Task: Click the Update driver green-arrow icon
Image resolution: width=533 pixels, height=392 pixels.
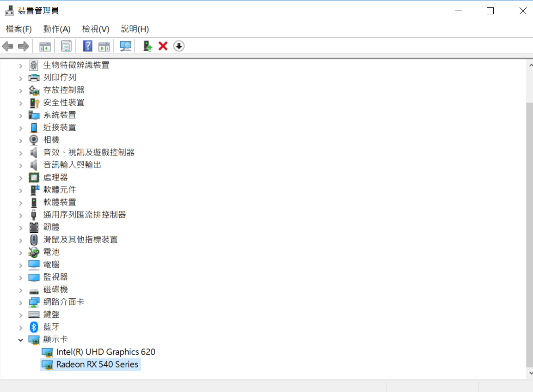Action: [x=147, y=46]
